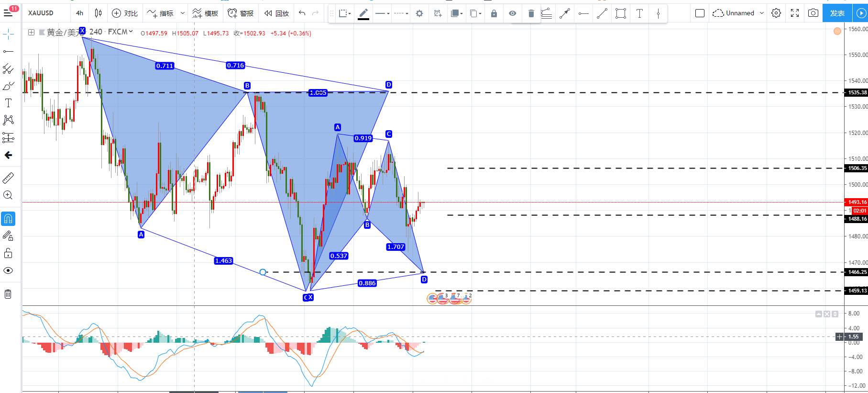This screenshot has height=393, width=868.
Task: Expand the indicators favorites dropdown arrow
Action: 183,13
